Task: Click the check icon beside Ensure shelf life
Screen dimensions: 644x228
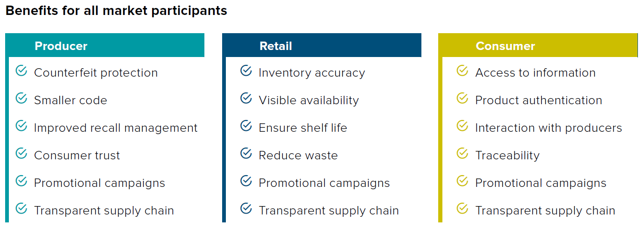Action: (x=246, y=126)
